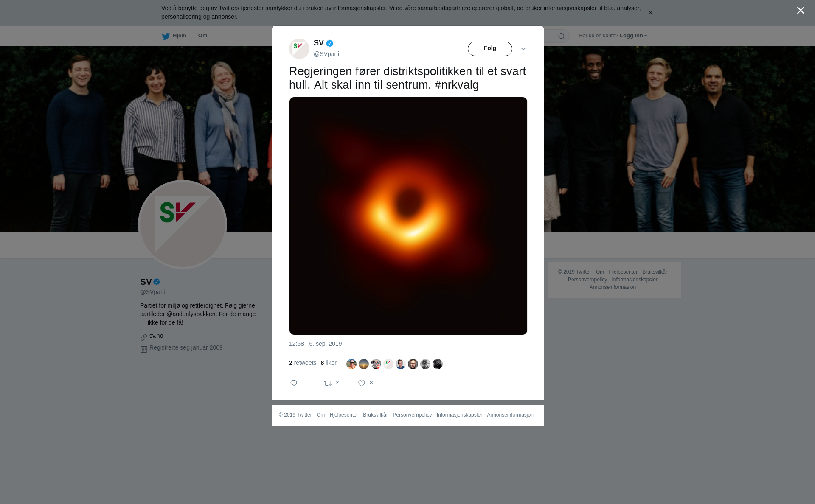View the 8 liker list
Viewport: 815px width, 504px height.
[329, 363]
